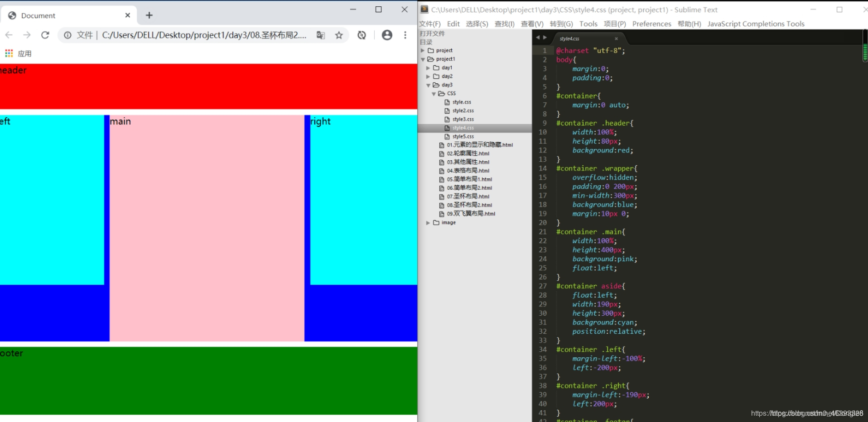The image size is (868, 422).
Task: Reload the page in Chrome
Action: (x=45, y=35)
